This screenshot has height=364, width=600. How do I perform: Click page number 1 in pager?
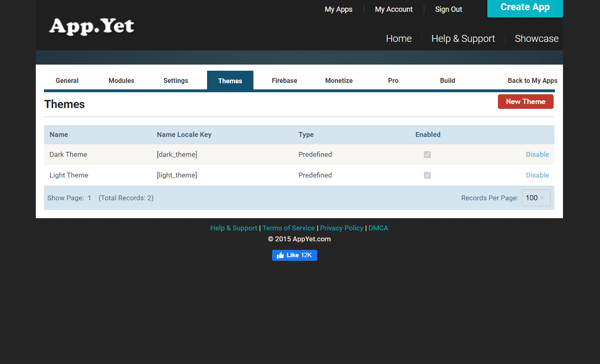[x=89, y=198]
